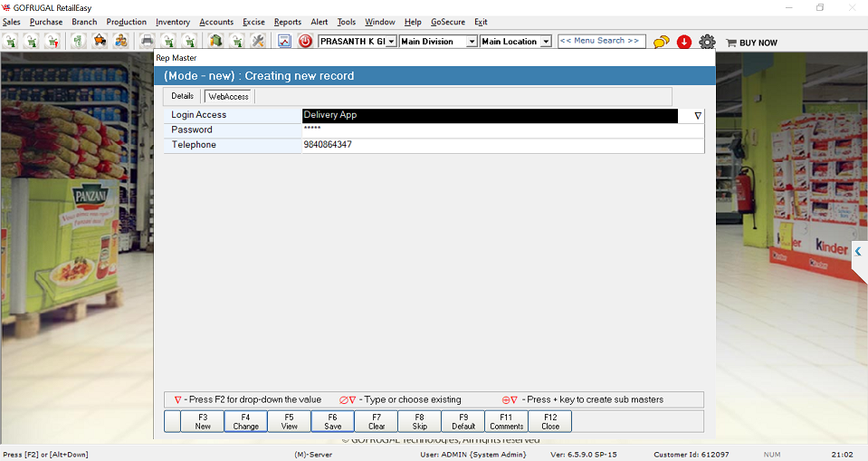
Task: Open the Reports menu
Action: click(x=287, y=22)
